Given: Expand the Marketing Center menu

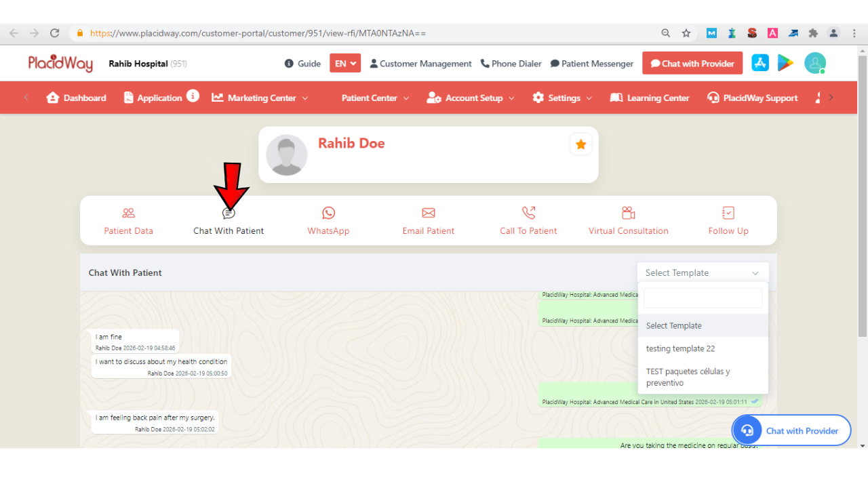Looking at the screenshot, I should (260, 98).
